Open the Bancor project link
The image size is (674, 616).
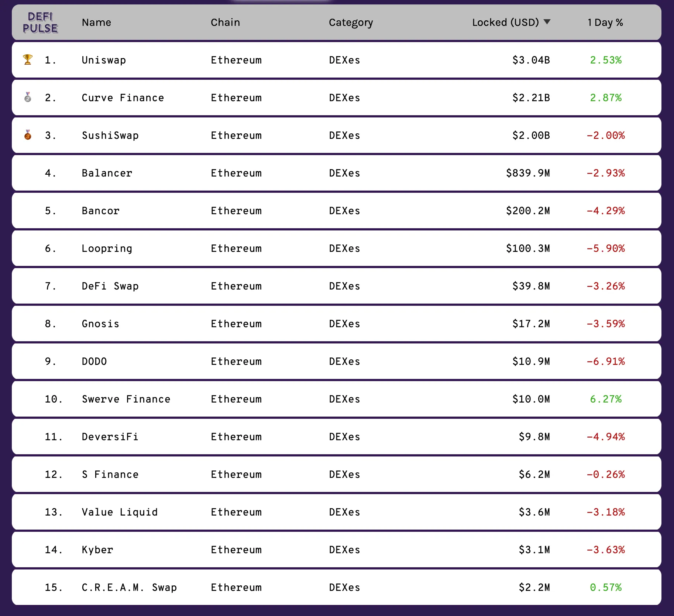pyautogui.click(x=100, y=211)
